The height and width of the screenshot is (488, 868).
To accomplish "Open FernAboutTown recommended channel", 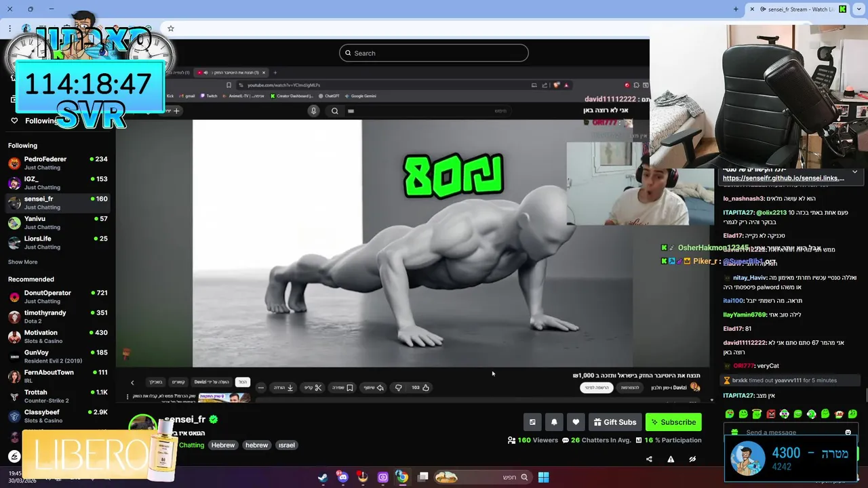I will coord(58,376).
